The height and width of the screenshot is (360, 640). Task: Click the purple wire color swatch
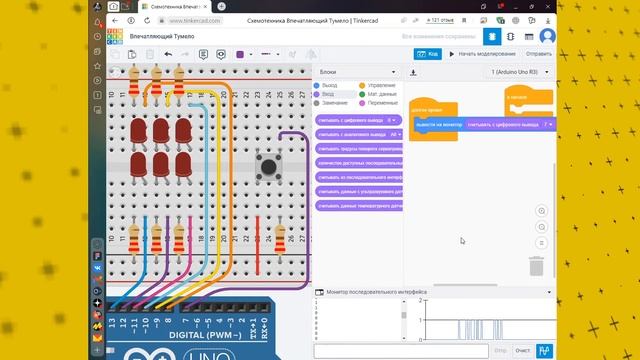[240, 54]
